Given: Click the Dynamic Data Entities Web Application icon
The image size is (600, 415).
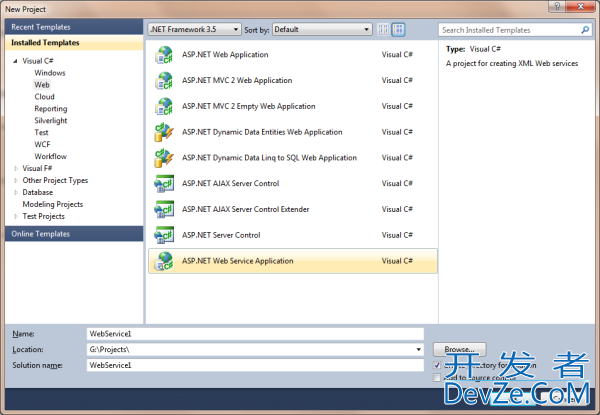Looking at the screenshot, I should (x=164, y=132).
